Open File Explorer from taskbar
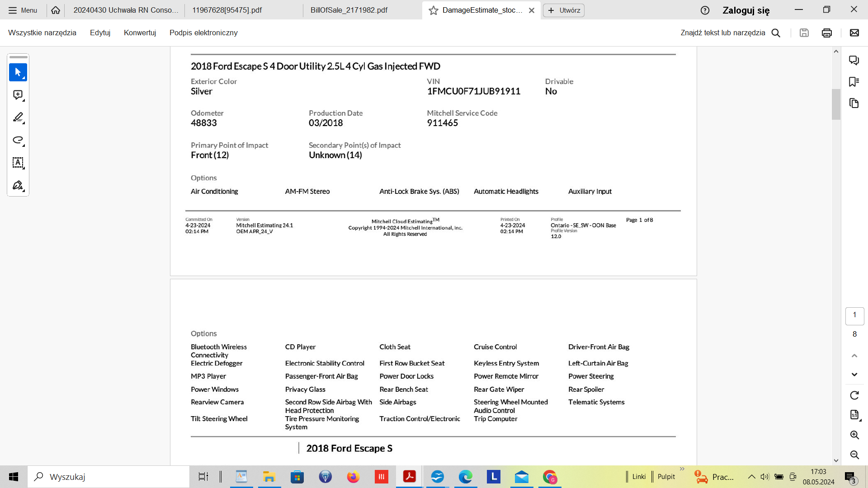This screenshot has width=868, height=488. pos(269,477)
